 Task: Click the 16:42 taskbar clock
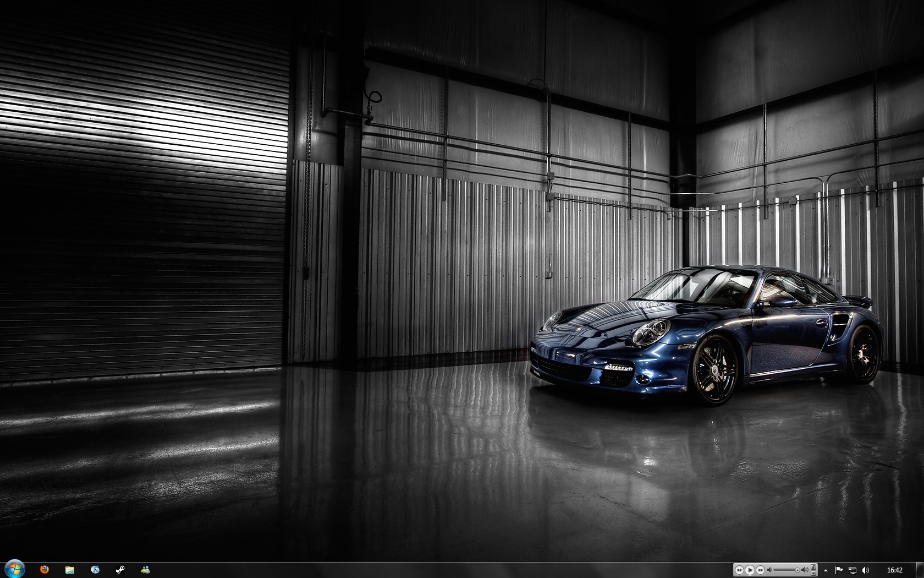pyautogui.click(x=895, y=570)
